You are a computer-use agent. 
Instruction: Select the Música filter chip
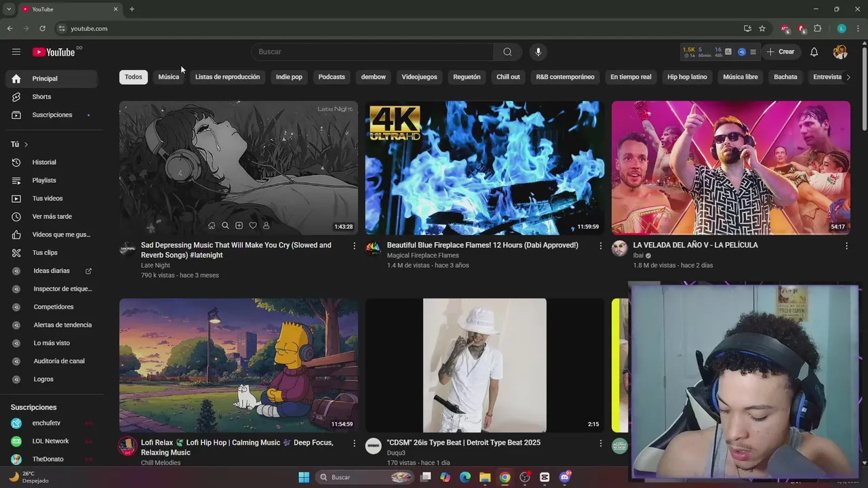click(169, 77)
